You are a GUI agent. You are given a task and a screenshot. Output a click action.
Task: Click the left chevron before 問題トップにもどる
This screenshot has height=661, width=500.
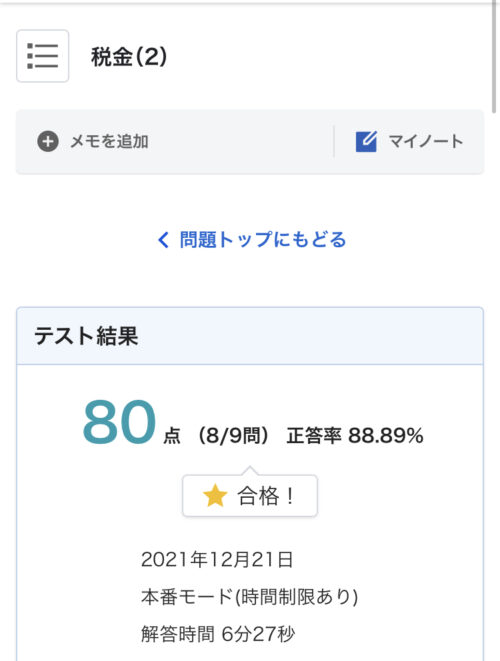[x=163, y=240]
